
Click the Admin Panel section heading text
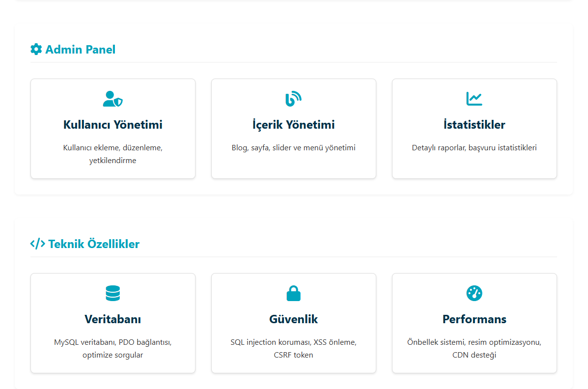tap(80, 49)
